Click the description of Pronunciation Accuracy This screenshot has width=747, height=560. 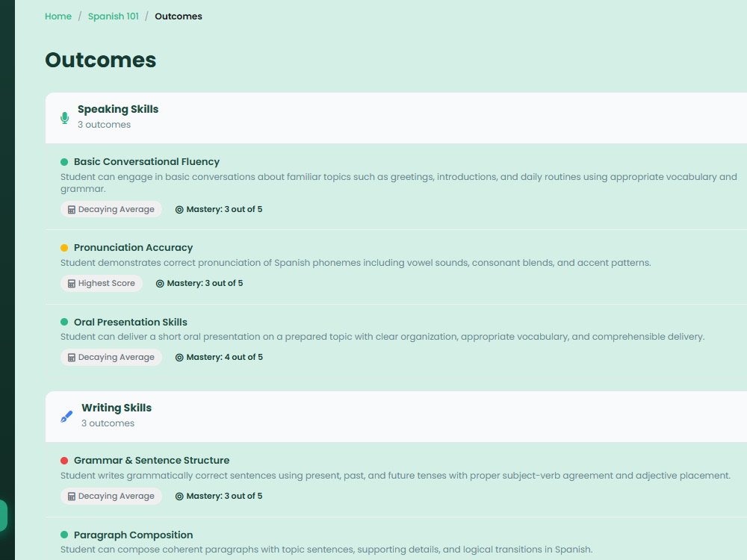(356, 263)
